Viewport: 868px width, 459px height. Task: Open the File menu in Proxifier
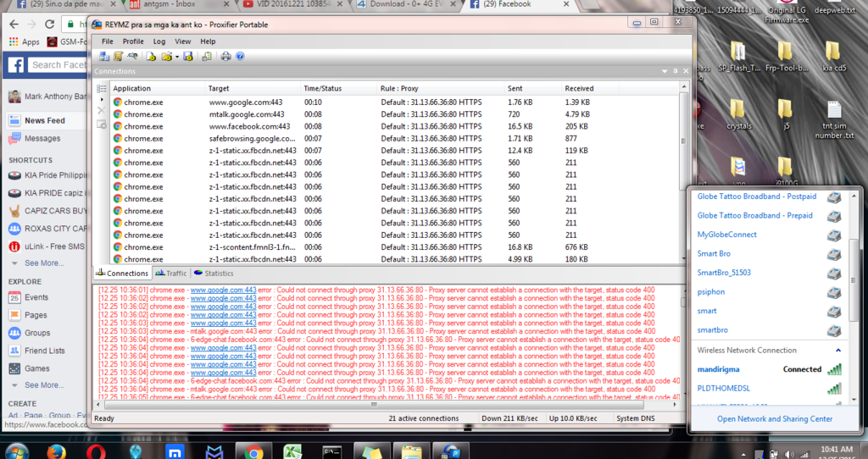[108, 41]
